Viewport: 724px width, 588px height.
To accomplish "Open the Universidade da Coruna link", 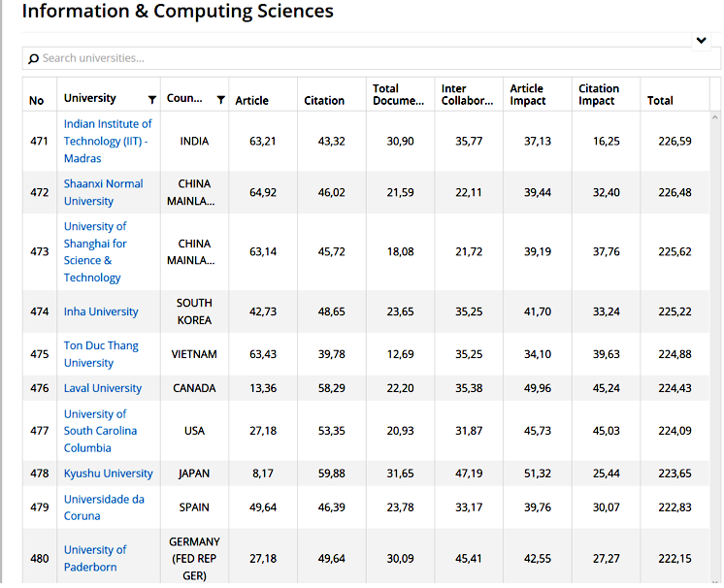I will click(x=104, y=507).
